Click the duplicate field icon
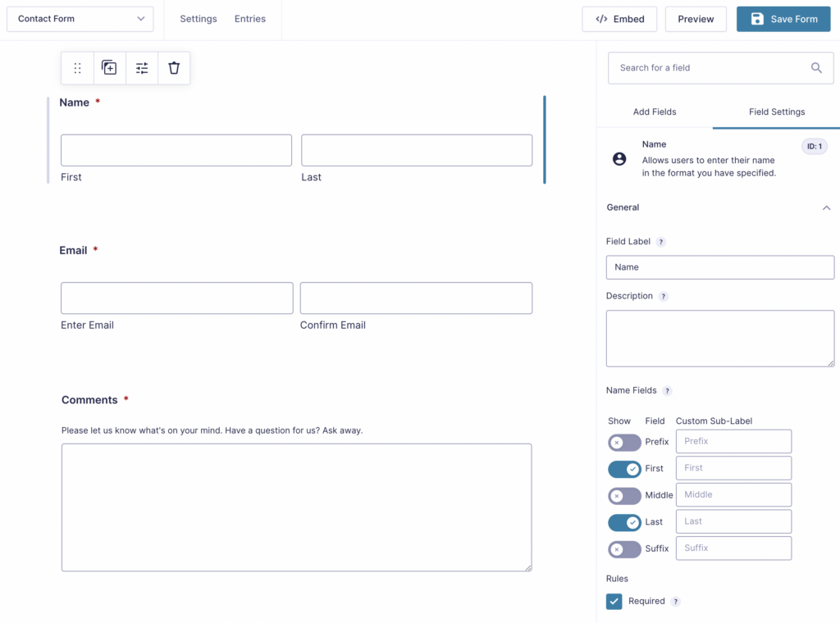 [x=109, y=68]
